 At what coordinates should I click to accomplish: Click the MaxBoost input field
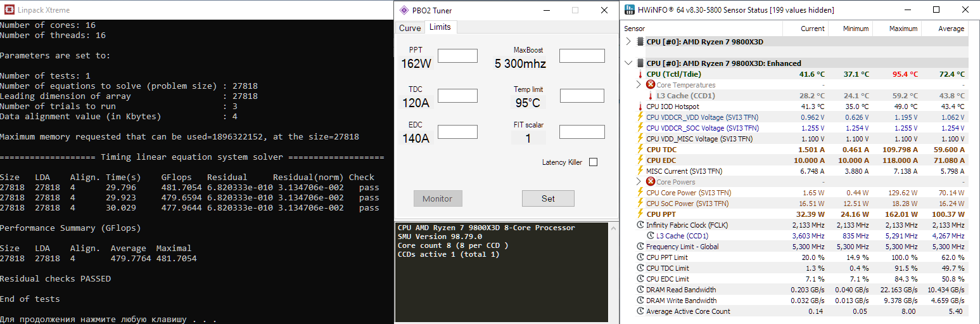pyautogui.click(x=582, y=56)
